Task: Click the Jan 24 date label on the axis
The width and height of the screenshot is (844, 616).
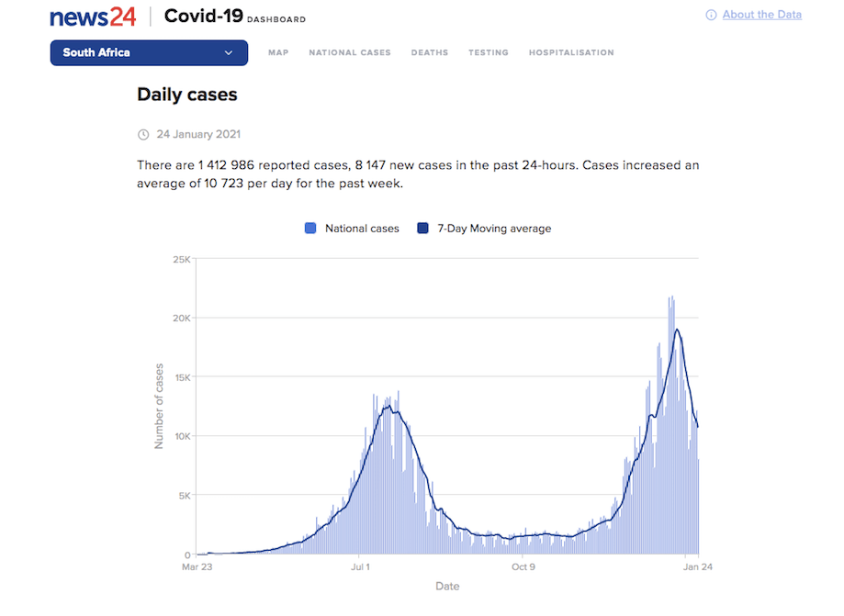Action: [699, 567]
